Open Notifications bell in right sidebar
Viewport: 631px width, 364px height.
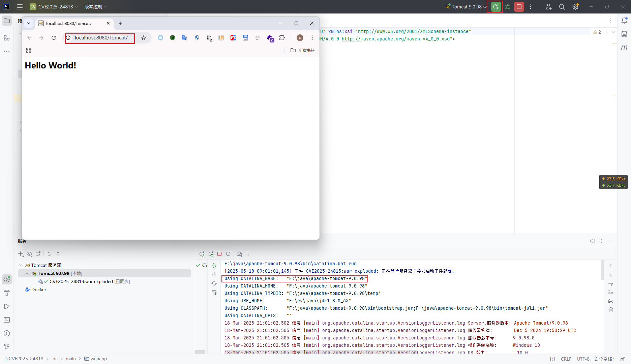(x=624, y=21)
